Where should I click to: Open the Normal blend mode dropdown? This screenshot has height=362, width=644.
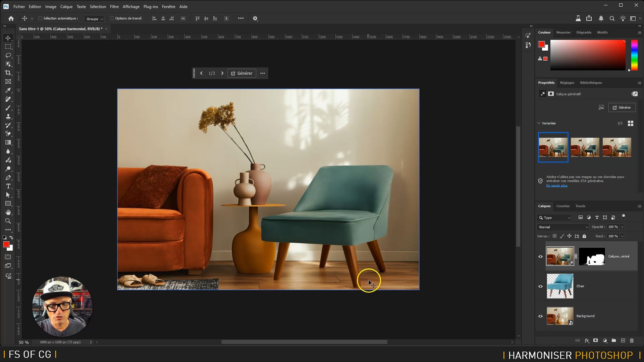[563, 227]
